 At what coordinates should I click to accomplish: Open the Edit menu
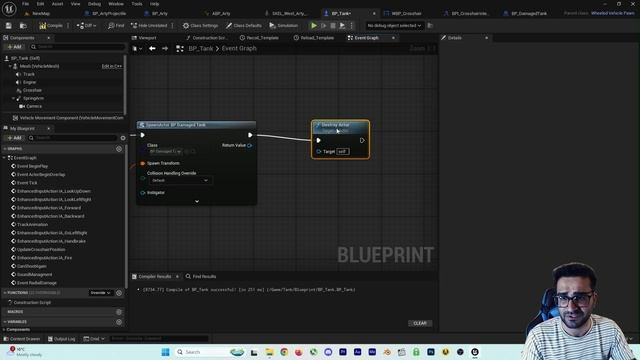tap(40, 4)
